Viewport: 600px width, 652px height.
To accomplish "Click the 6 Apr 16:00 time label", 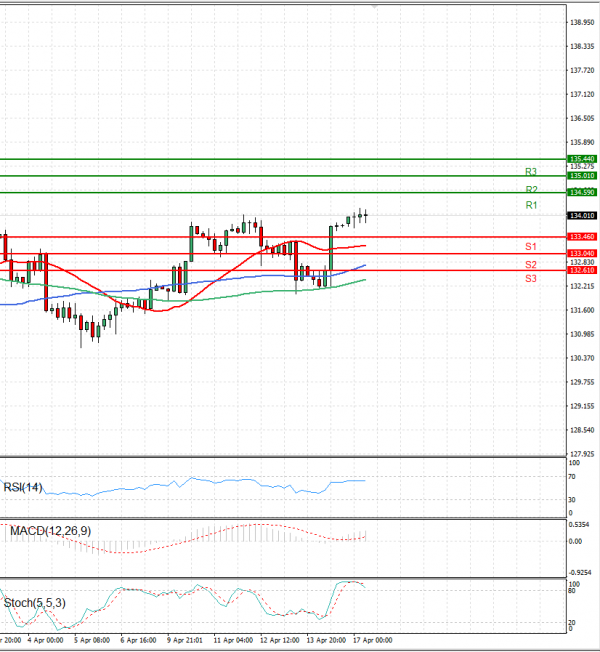I will 138,640.
